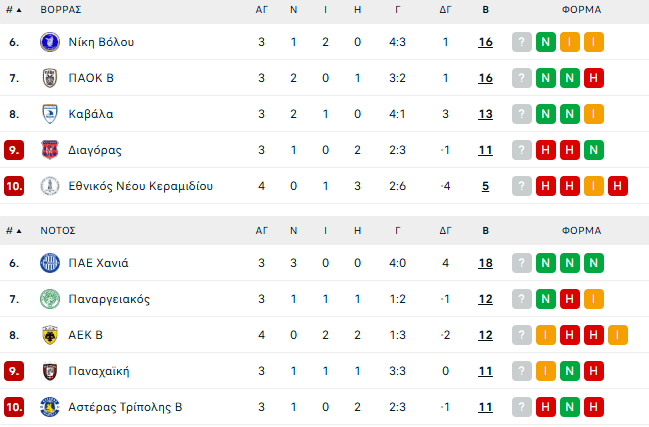Click the Καβάλα team logo
Image resolution: width=649 pixels, height=427 pixels.
coord(49,114)
